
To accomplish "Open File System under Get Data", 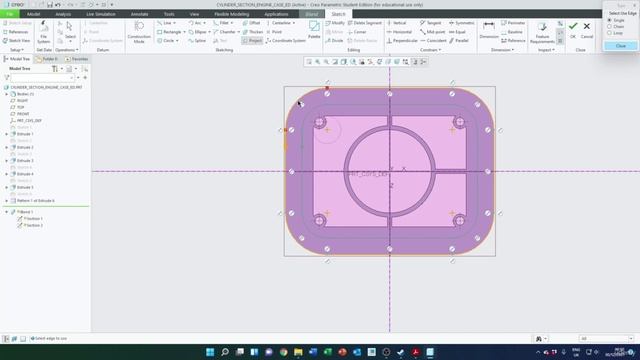I will (x=44, y=32).
